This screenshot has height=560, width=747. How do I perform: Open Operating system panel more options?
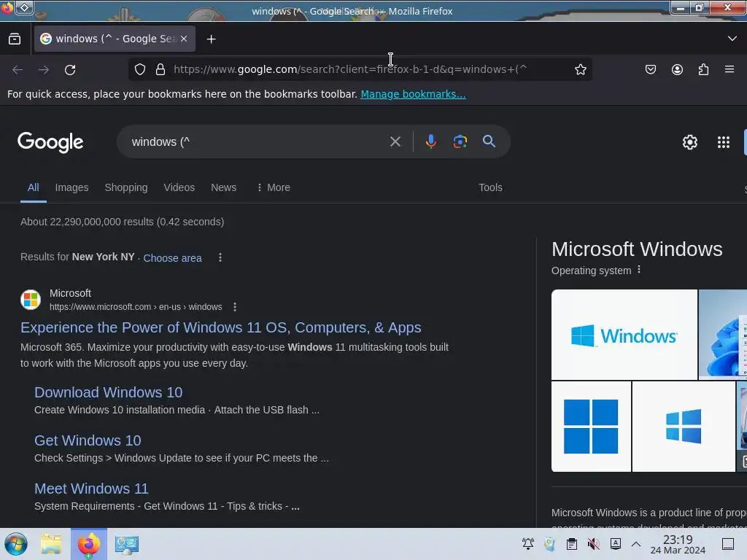click(x=639, y=270)
